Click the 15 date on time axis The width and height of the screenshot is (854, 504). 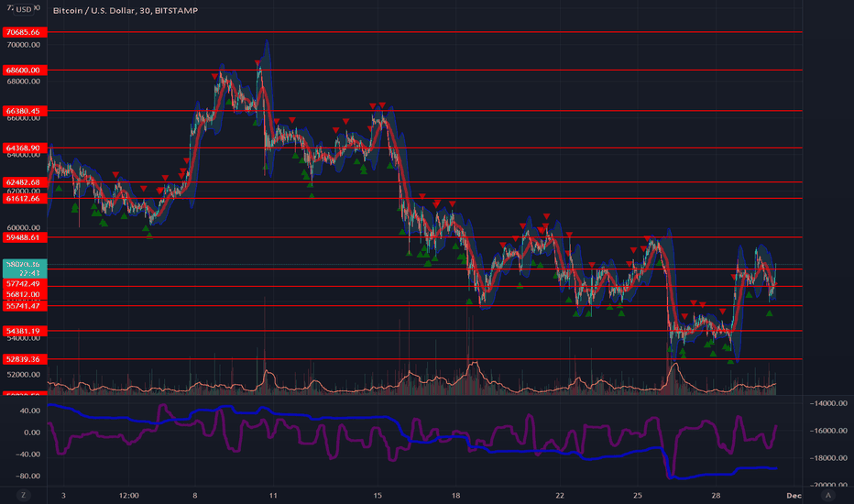point(378,495)
